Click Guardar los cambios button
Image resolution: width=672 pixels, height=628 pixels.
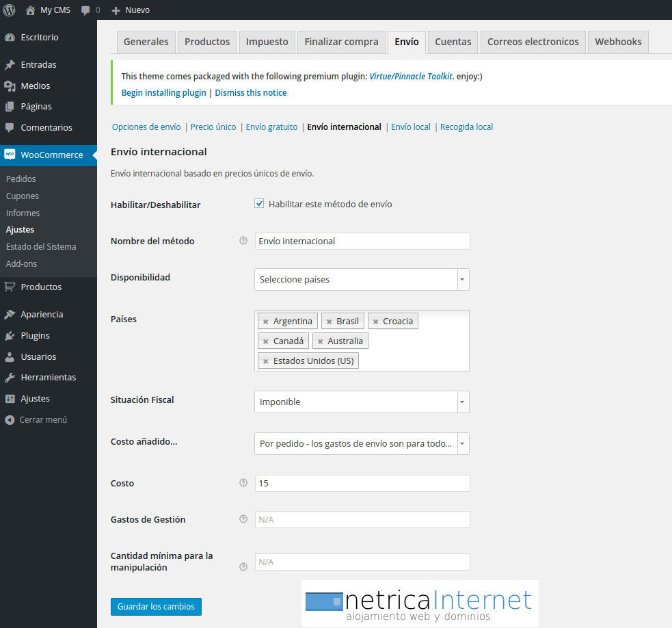[x=156, y=607]
